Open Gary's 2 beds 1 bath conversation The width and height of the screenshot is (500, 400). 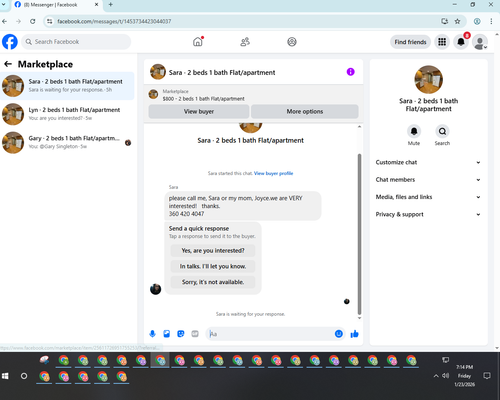[67, 142]
